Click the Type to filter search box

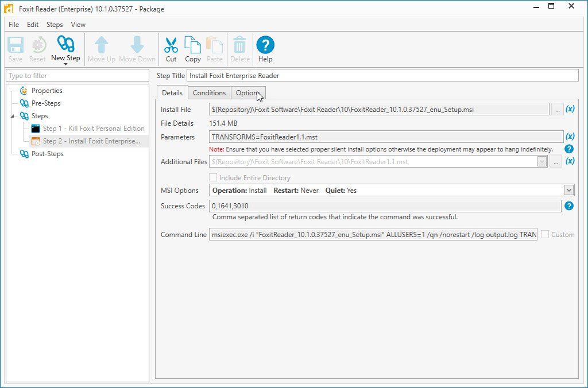(x=78, y=75)
